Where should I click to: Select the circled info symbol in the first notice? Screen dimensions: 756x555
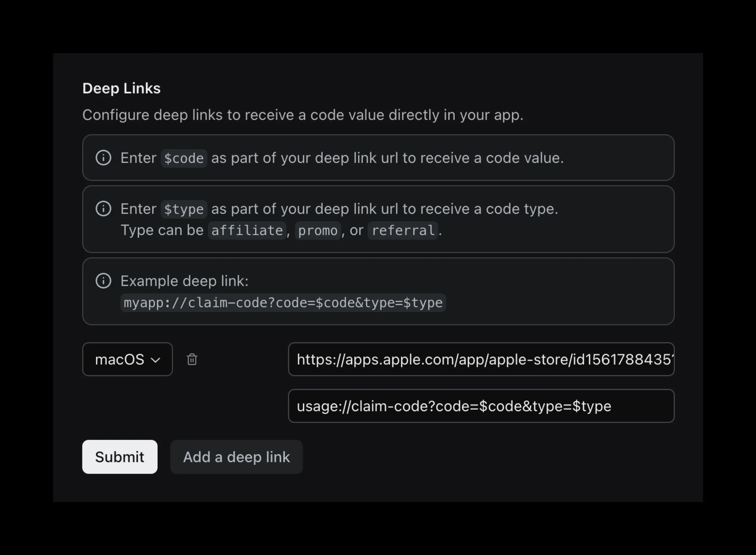tap(103, 158)
